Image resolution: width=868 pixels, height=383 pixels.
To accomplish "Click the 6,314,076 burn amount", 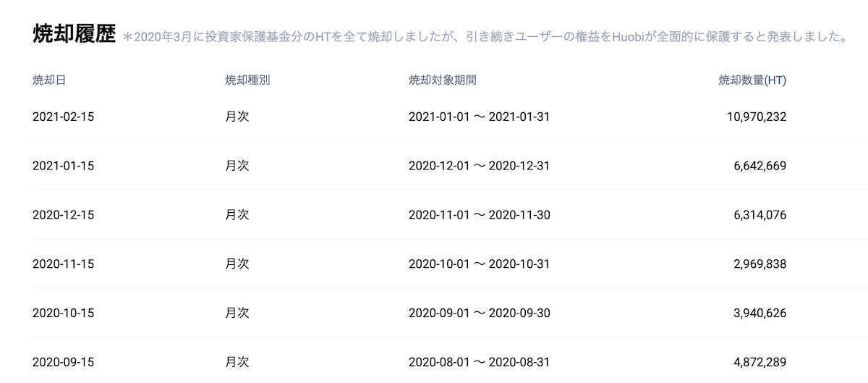I will click(759, 215).
